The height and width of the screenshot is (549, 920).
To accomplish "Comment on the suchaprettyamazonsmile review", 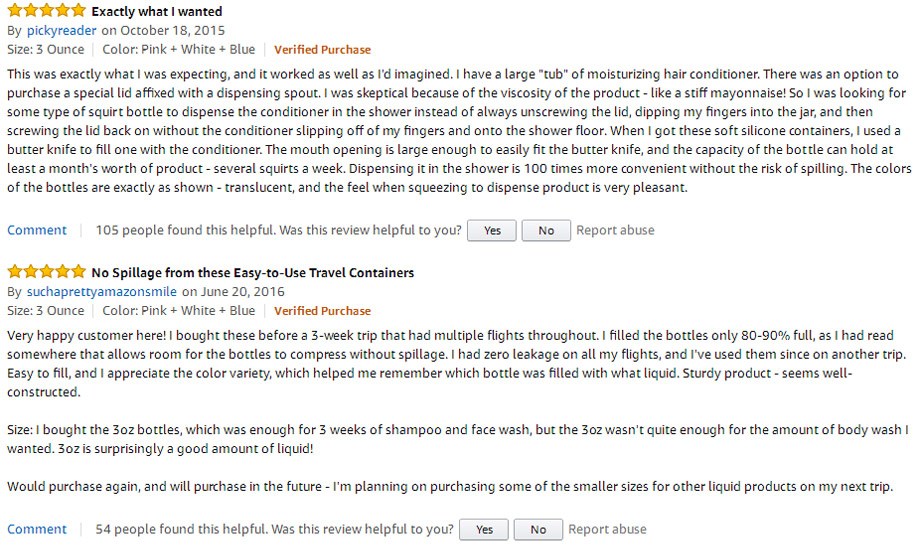I will [37, 529].
